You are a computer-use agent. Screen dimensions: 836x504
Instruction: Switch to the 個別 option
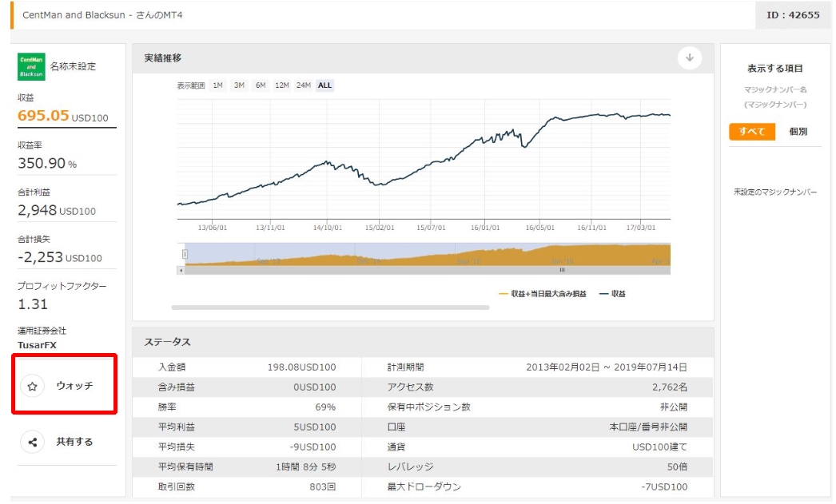point(798,132)
